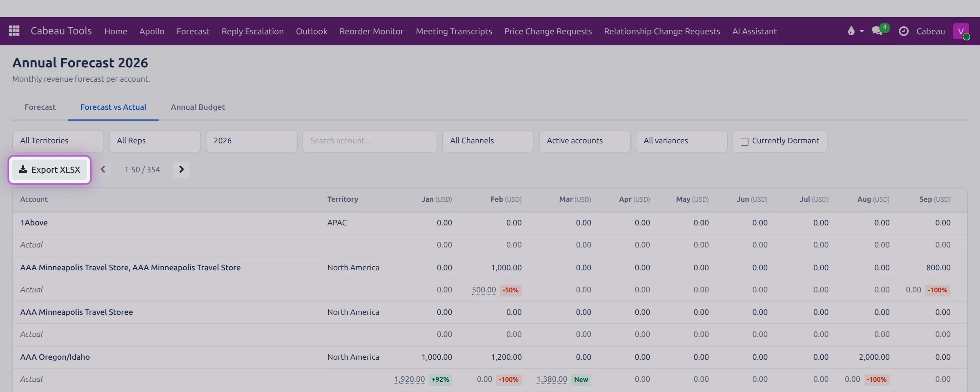Click the New variance badge
This screenshot has height=392, width=980.
[581, 379]
